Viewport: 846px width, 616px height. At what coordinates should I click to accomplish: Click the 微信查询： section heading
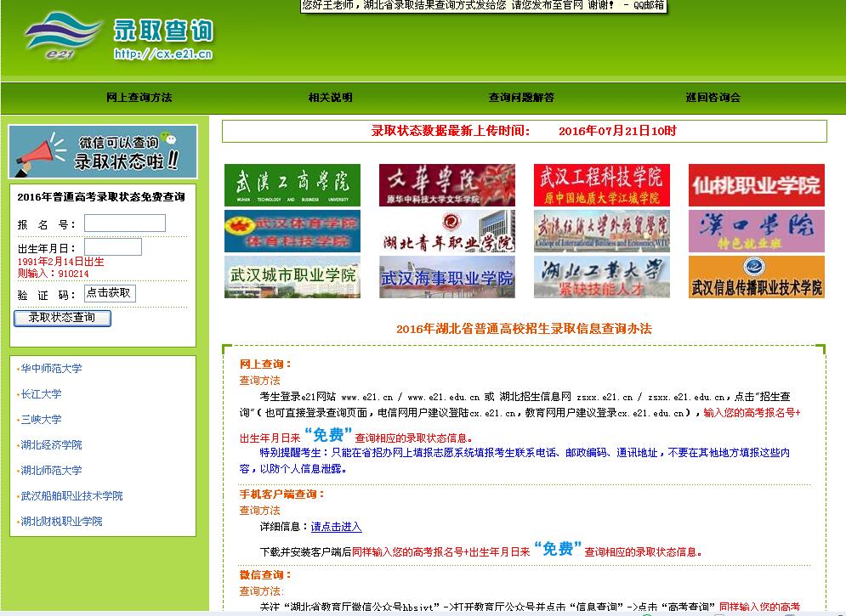point(265,575)
